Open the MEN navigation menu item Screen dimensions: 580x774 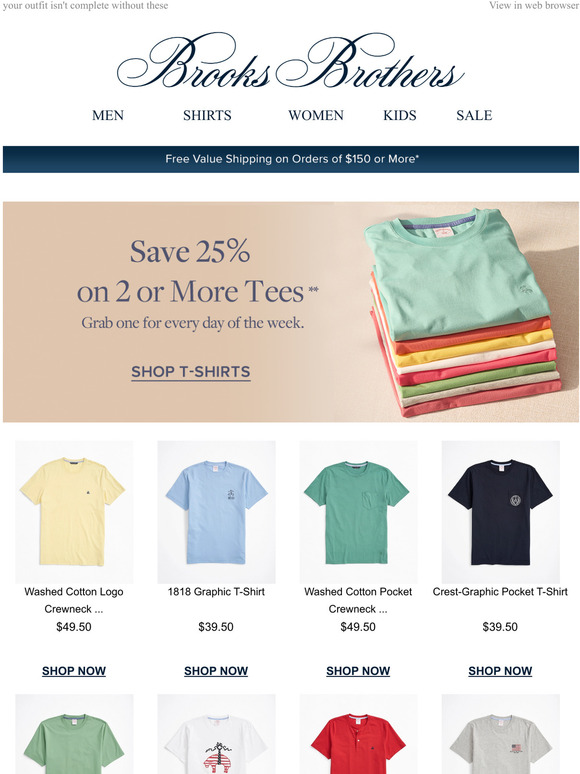click(108, 116)
